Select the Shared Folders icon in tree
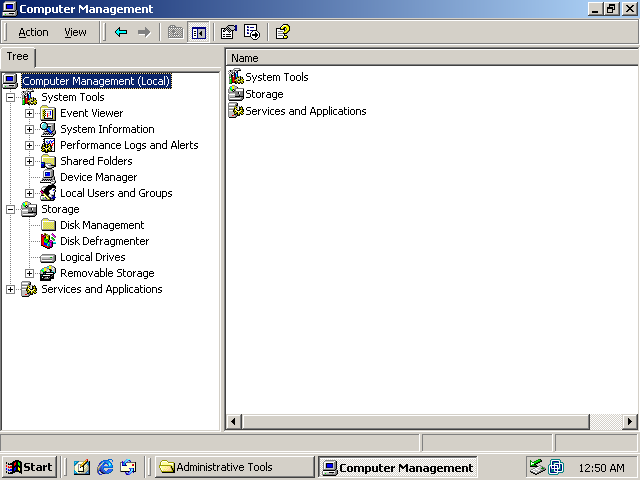 [48, 161]
